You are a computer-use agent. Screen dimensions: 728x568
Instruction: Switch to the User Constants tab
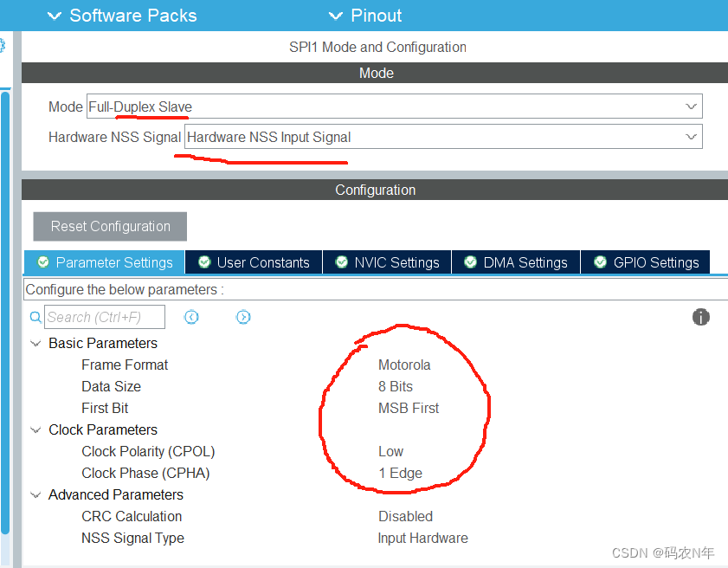(260, 261)
